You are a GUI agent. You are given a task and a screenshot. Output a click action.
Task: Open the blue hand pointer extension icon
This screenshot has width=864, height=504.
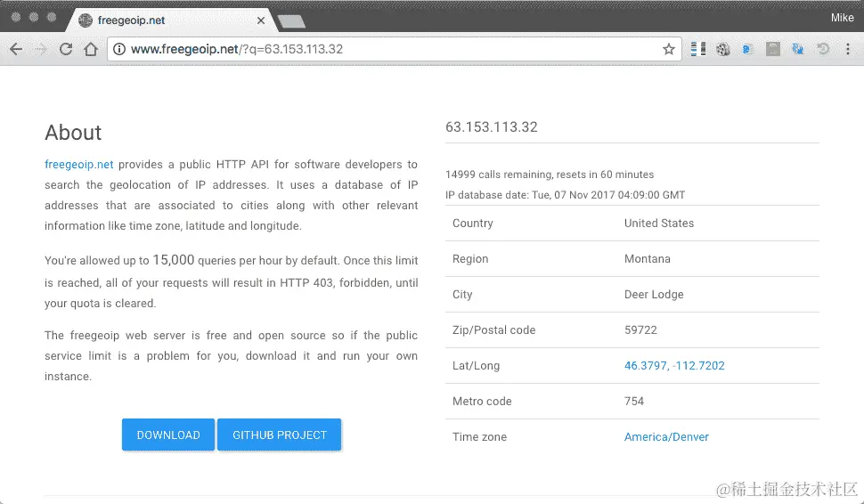(x=797, y=49)
